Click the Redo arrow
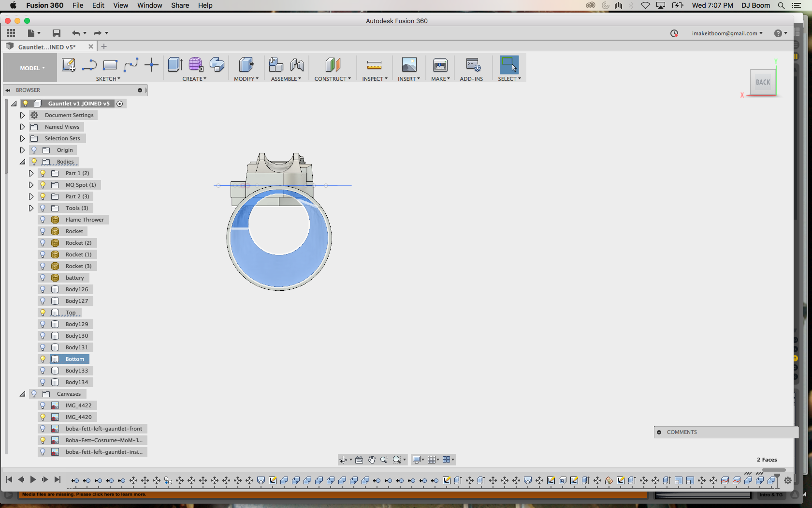This screenshot has height=508, width=812. point(97,33)
